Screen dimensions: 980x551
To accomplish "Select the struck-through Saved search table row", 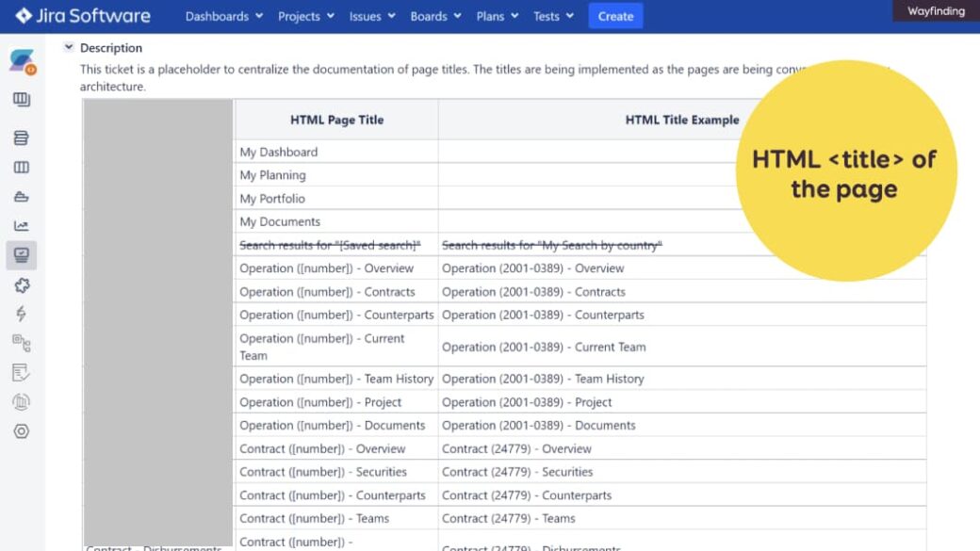I will (330, 244).
